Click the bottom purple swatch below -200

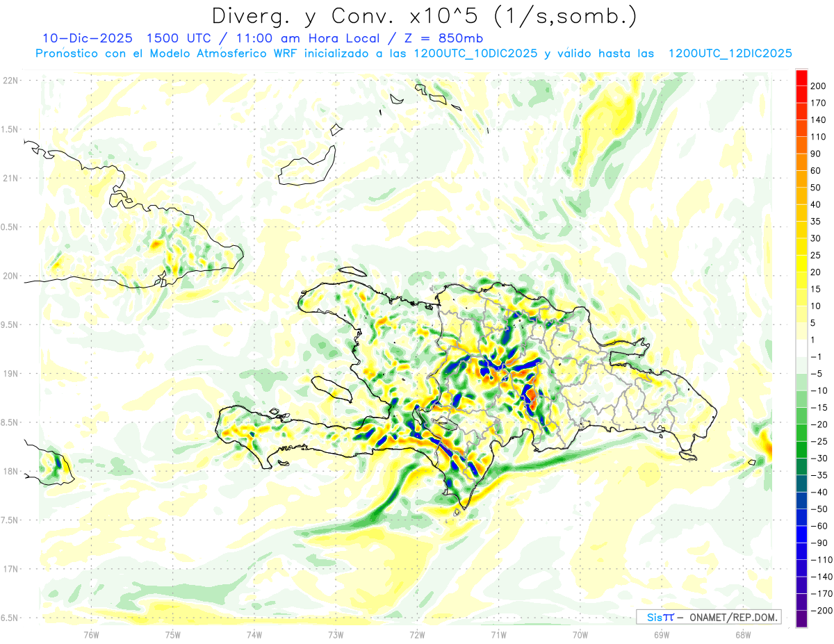click(801, 620)
